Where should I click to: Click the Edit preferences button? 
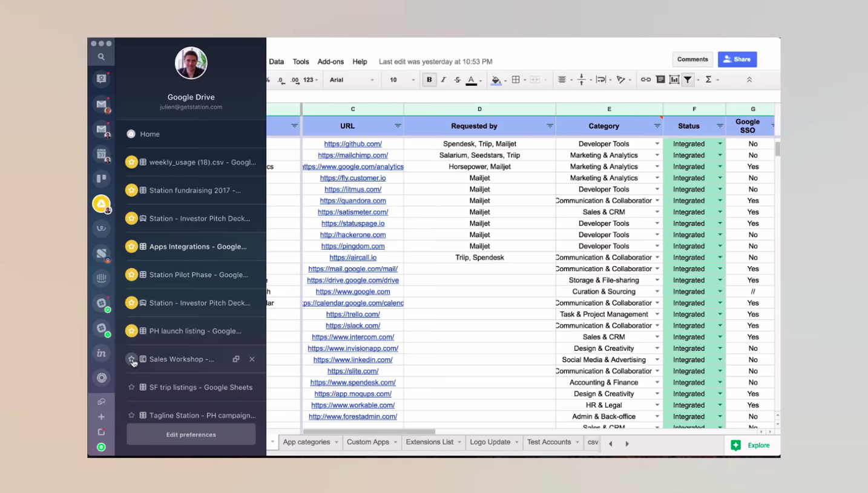click(x=191, y=434)
